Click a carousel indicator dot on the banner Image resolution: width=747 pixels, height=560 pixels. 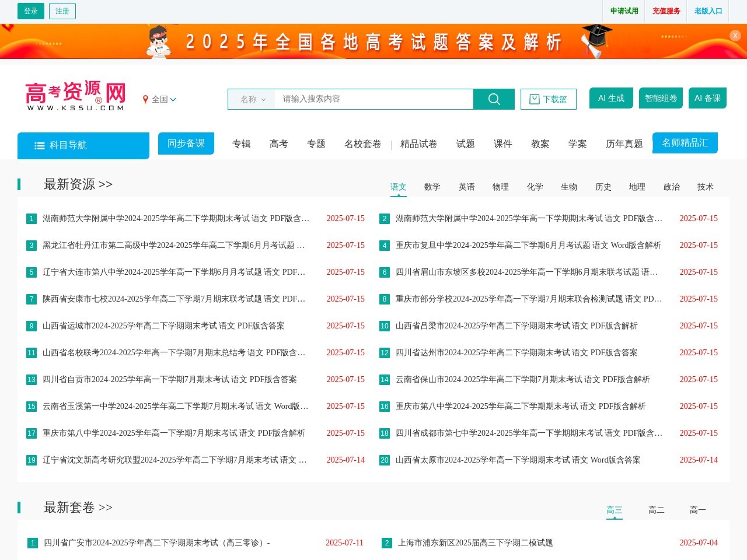pos(50,43)
